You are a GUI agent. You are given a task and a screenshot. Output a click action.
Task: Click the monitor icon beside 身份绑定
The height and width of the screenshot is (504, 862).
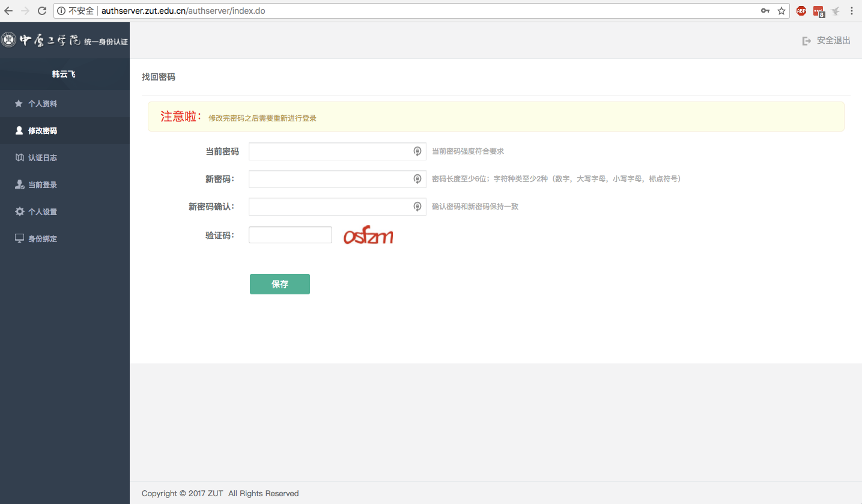click(x=19, y=239)
